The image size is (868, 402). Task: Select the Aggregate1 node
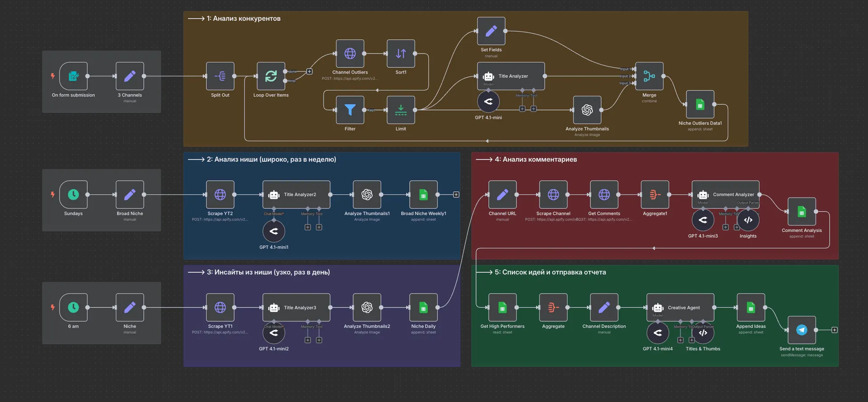(x=655, y=195)
